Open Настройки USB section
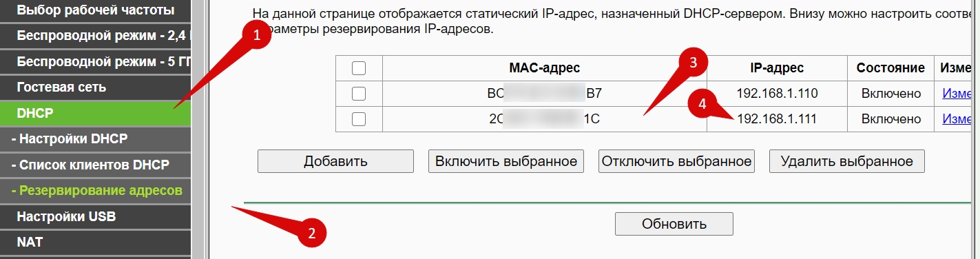The image size is (980, 259). click(x=95, y=216)
